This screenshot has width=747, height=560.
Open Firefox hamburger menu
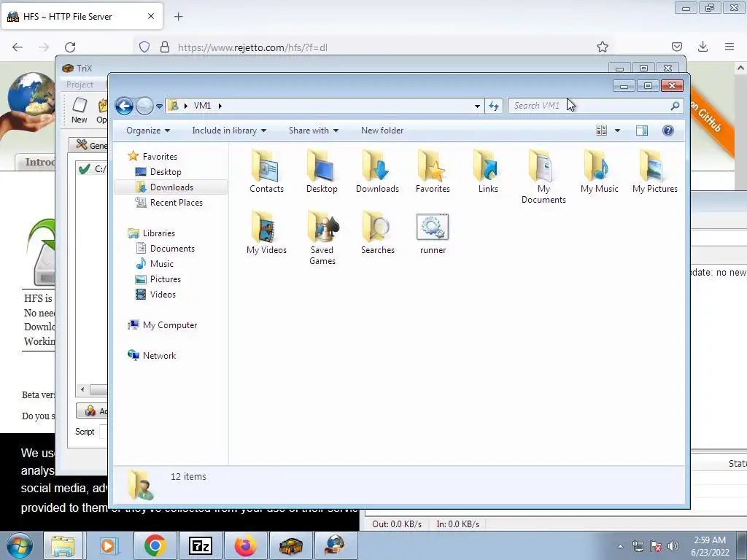click(729, 47)
